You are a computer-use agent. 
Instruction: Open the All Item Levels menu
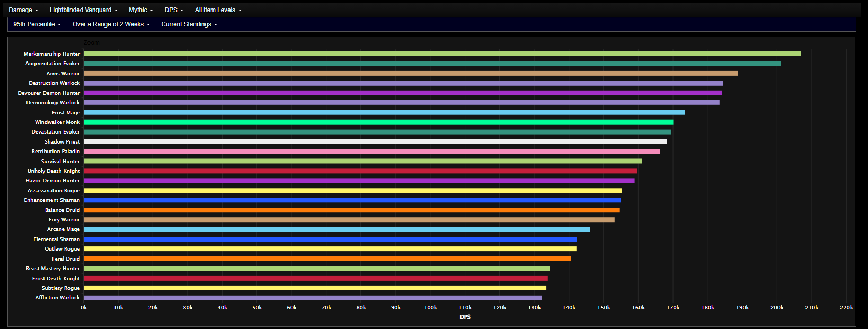pyautogui.click(x=218, y=10)
